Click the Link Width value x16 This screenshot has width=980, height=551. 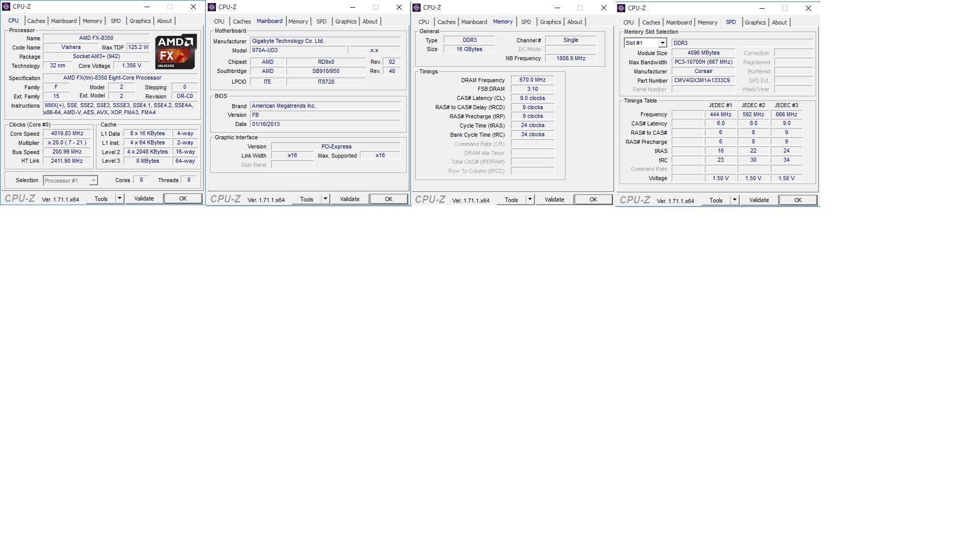coord(292,155)
